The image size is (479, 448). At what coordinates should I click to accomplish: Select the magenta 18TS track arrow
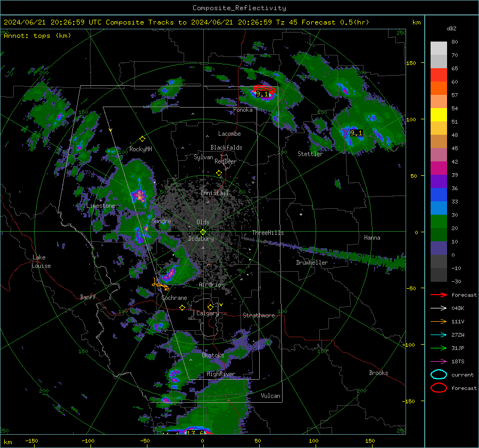click(x=439, y=362)
